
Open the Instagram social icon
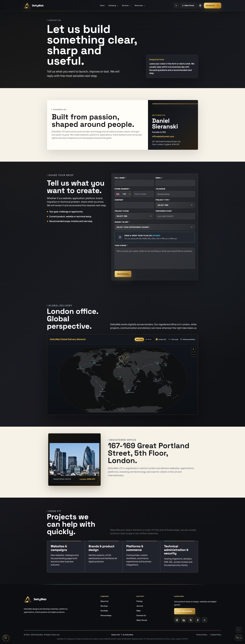click(x=177, y=620)
